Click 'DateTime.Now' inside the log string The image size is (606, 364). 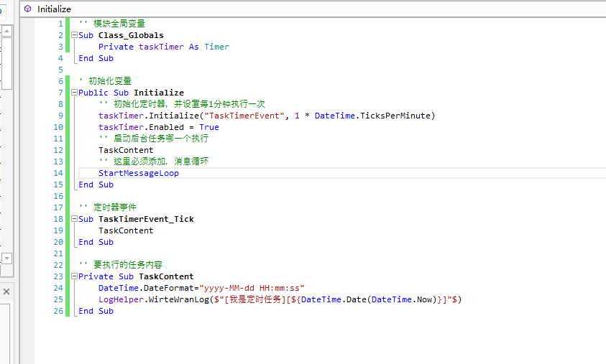(x=402, y=299)
